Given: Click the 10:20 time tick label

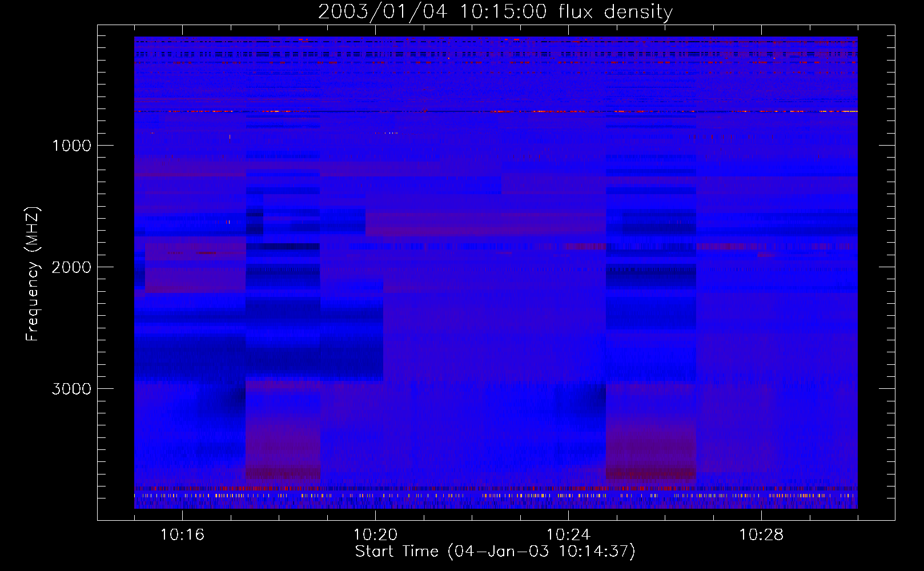Looking at the screenshot, I should [x=375, y=535].
